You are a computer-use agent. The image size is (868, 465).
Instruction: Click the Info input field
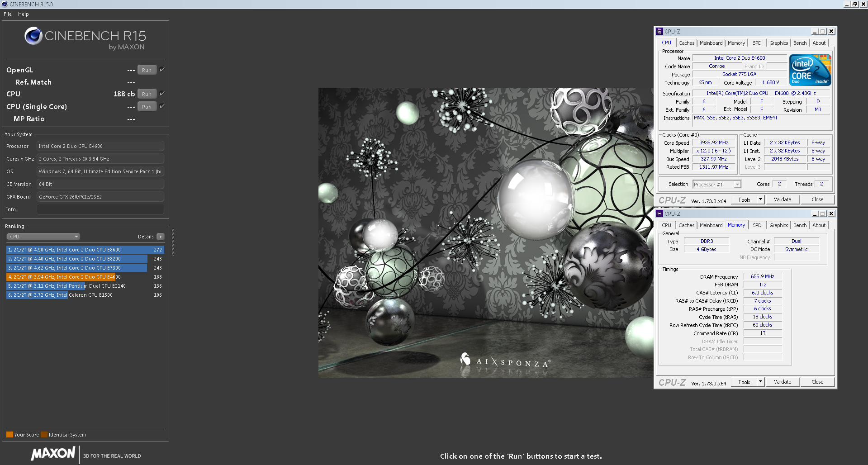click(100, 209)
